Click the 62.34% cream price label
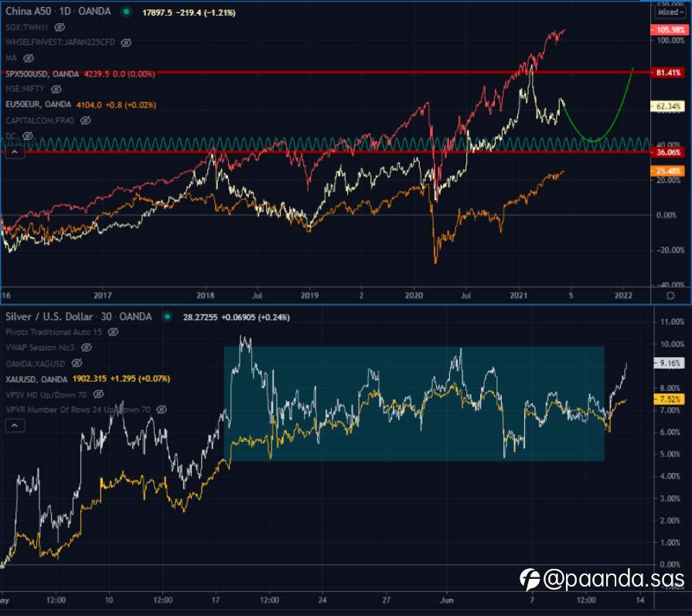The image size is (692, 616). pyautogui.click(x=668, y=107)
